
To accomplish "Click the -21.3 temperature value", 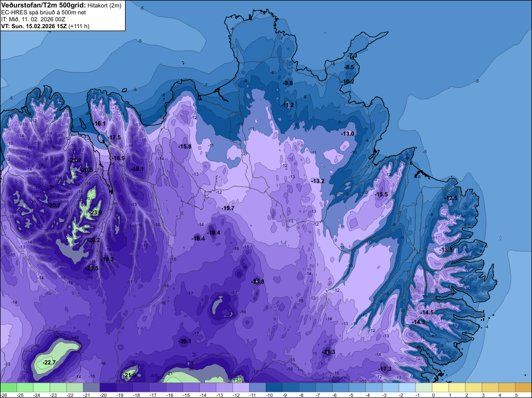I will point(328,352).
